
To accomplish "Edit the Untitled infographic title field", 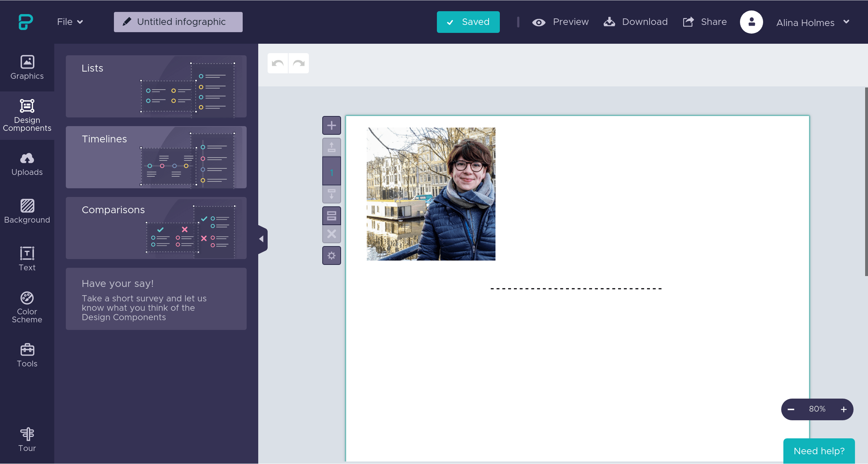I will tap(178, 22).
